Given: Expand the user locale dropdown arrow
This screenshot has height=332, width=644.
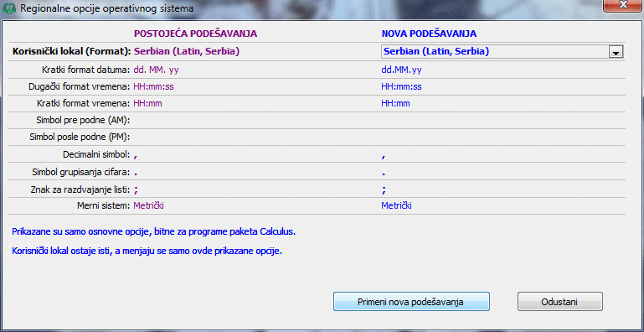Looking at the screenshot, I should [616, 52].
